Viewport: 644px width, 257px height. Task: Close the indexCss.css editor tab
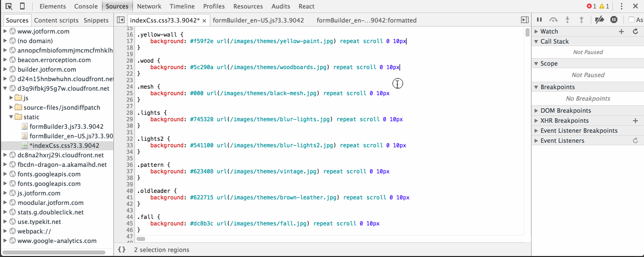(x=204, y=21)
